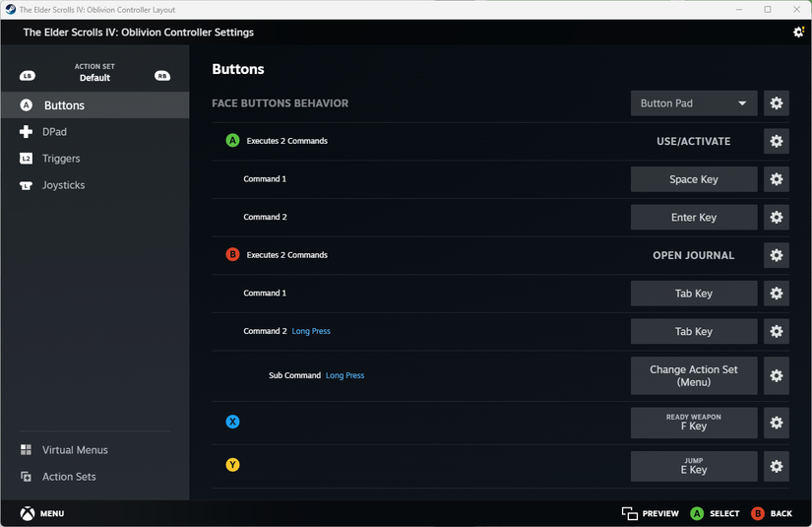The width and height of the screenshot is (812, 527).
Task: Click OPEN JOURNAL label for B button
Action: click(694, 255)
